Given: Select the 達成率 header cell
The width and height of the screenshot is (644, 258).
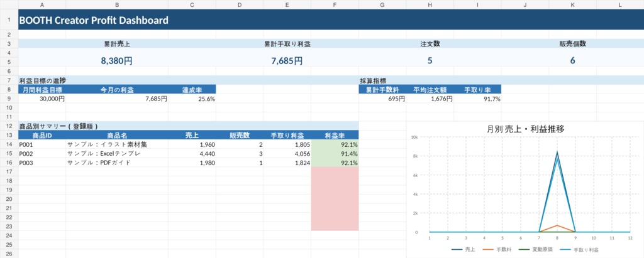Looking at the screenshot, I should click(x=192, y=89).
